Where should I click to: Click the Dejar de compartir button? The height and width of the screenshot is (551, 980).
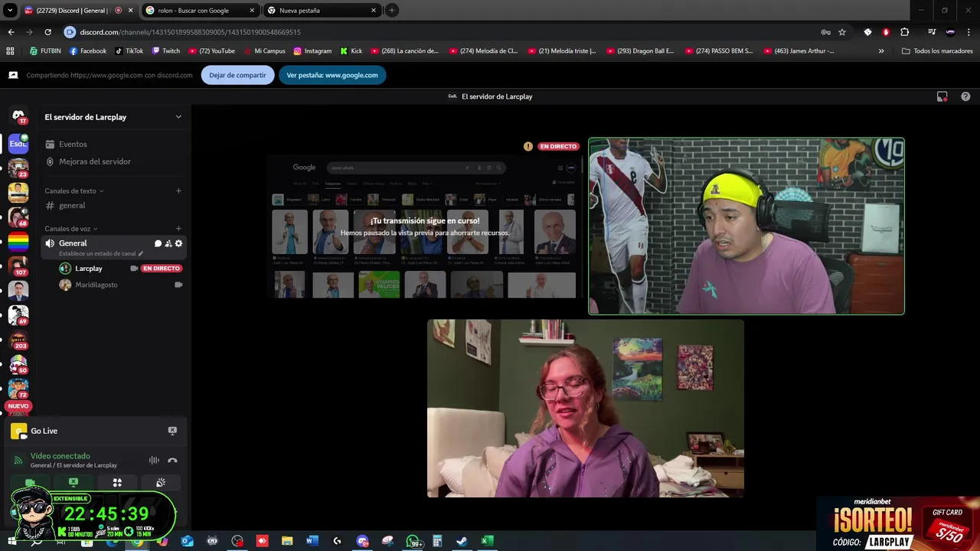click(x=237, y=75)
